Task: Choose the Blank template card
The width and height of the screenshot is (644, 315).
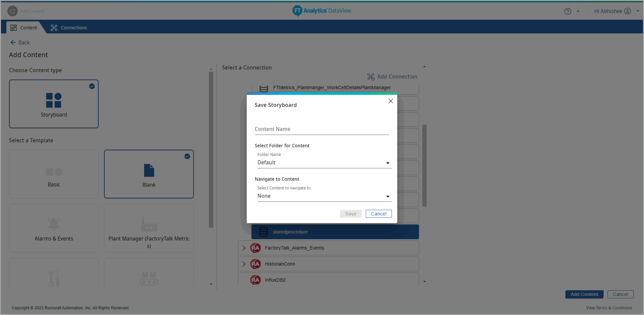Action: click(x=149, y=174)
